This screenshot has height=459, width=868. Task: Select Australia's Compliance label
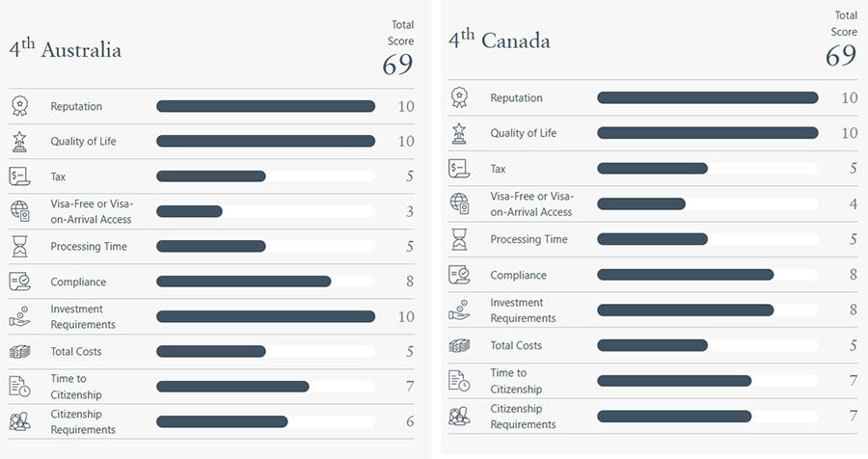tap(78, 282)
